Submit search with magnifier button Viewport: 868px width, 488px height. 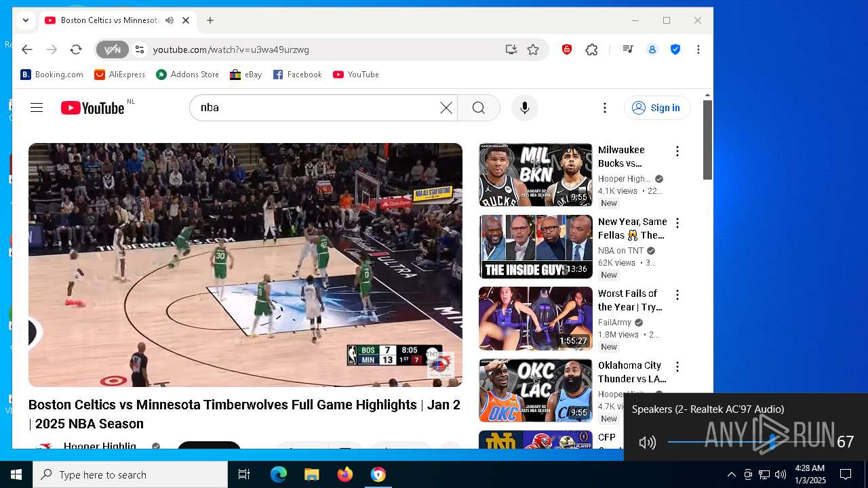(479, 108)
